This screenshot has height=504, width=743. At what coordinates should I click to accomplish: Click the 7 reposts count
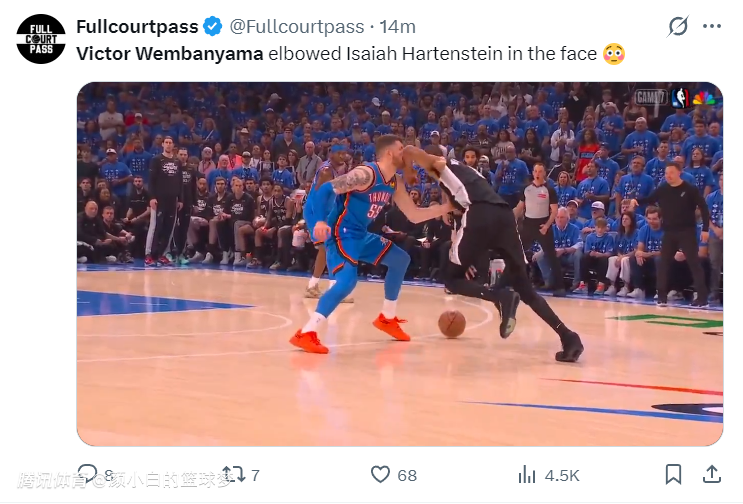pos(255,475)
